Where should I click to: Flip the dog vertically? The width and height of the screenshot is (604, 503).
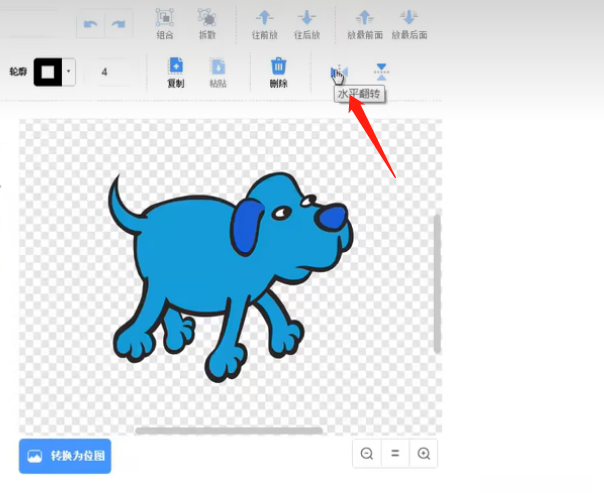pos(381,72)
